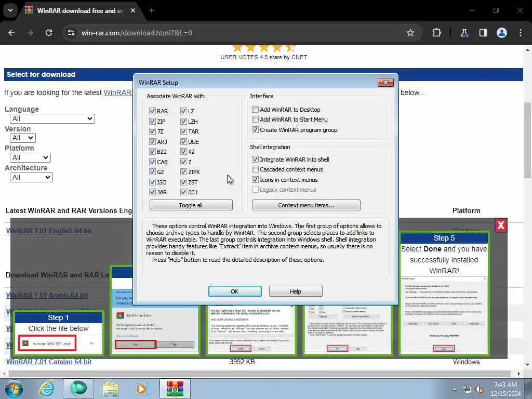Screen dimensions: 532x399
Task: Open site information icon beside the URL
Action: [71, 33]
